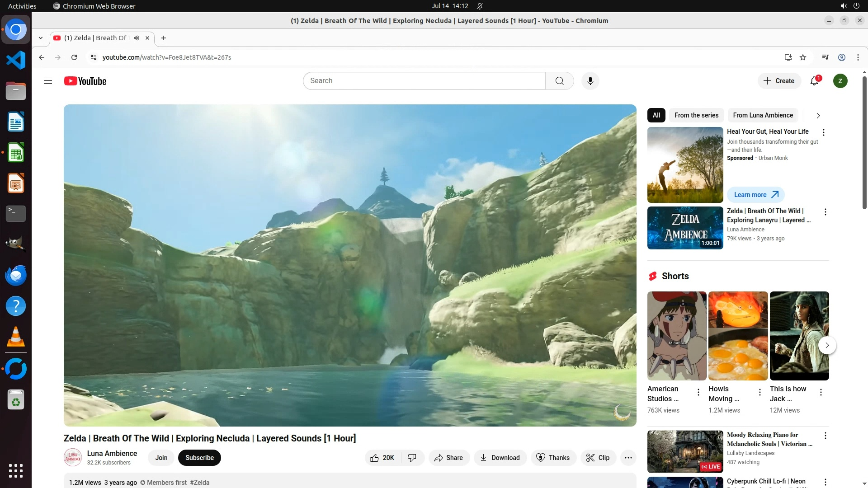868x488 pixels.
Task: Click the voice search microphone icon
Action: [590, 81]
